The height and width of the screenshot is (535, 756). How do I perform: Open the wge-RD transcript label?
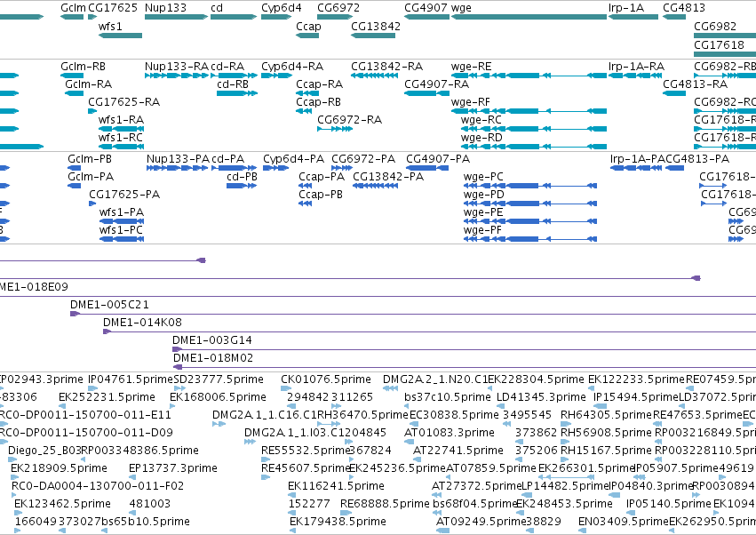[481, 138]
